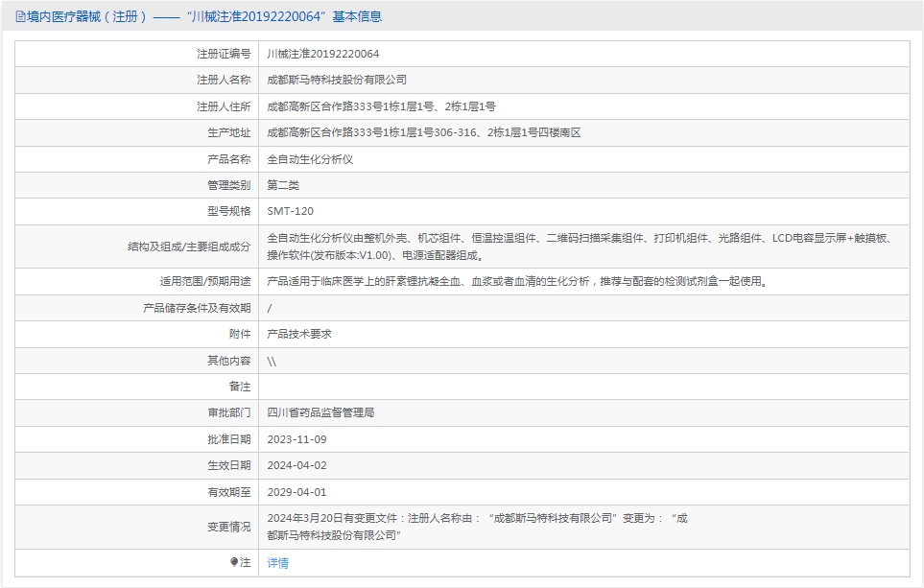Click the 有效期至 row label
This screenshot has height=588, width=924.
point(228,492)
